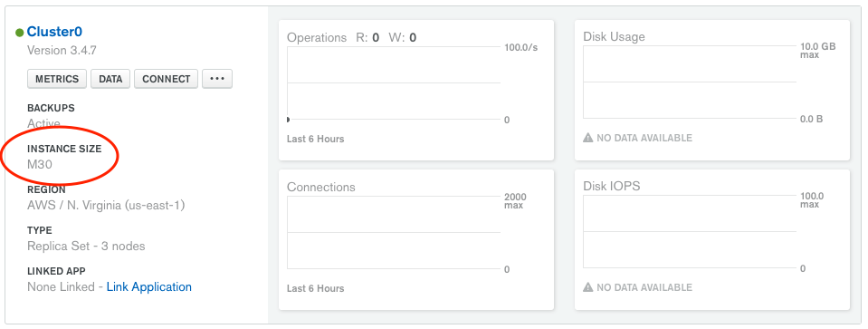
Task: Click the DATA button
Action: tap(110, 79)
